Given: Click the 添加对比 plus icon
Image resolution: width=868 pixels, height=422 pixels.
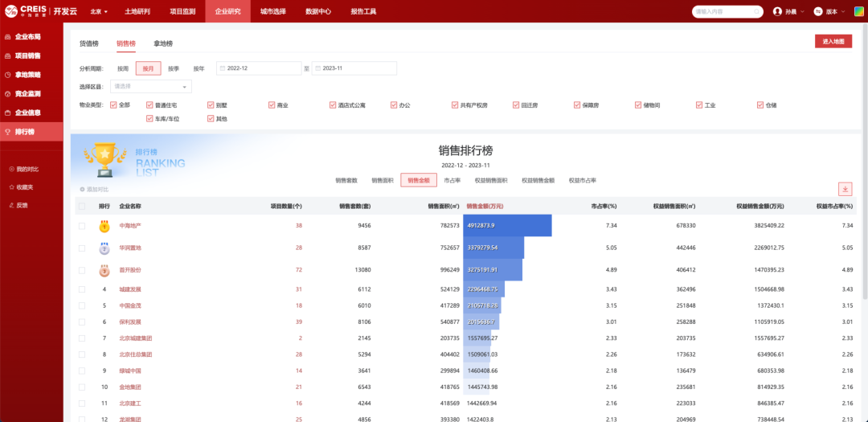Looking at the screenshot, I should [x=83, y=190].
